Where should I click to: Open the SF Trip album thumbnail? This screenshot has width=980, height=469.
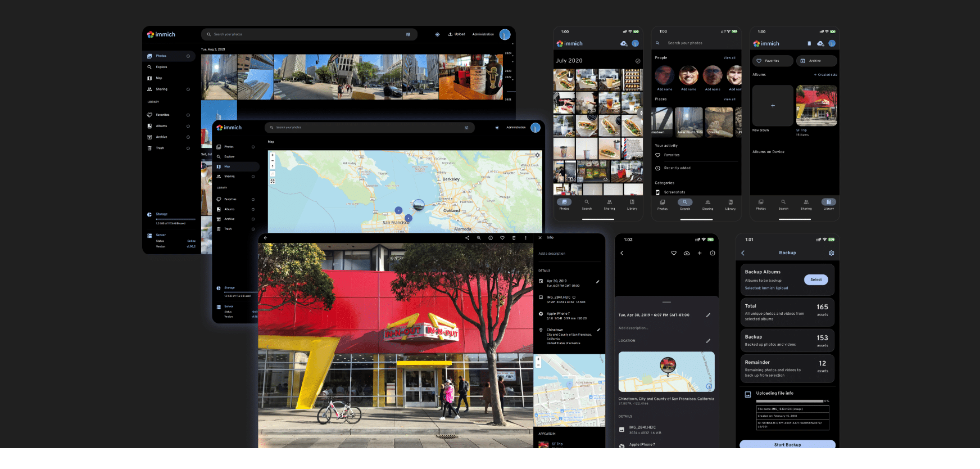coord(816,106)
